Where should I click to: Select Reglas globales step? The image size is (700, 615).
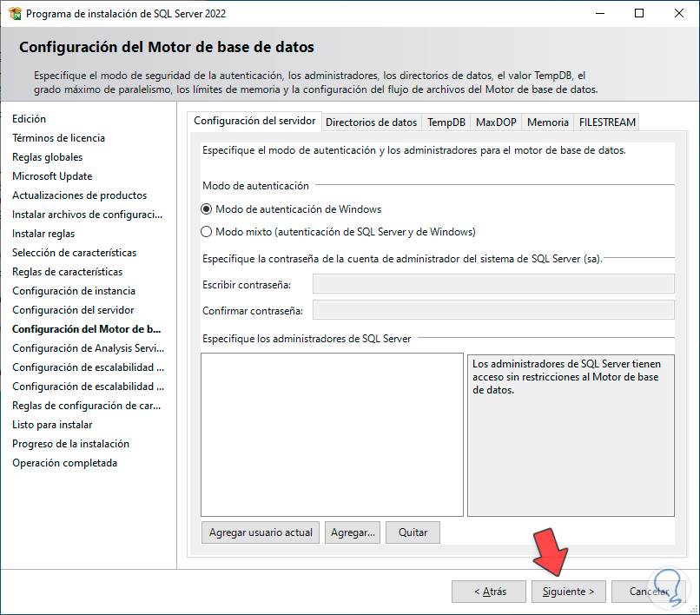[x=47, y=157]
